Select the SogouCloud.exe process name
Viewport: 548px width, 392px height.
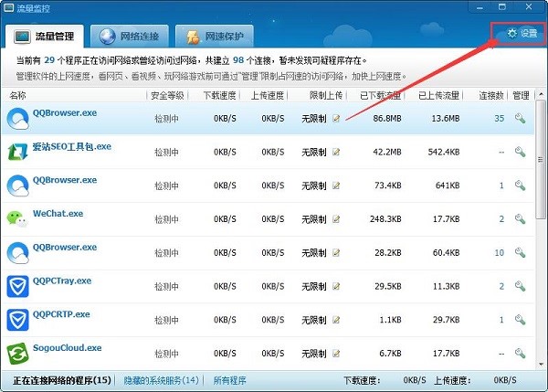pyautogui.click(x=67, y=347)
